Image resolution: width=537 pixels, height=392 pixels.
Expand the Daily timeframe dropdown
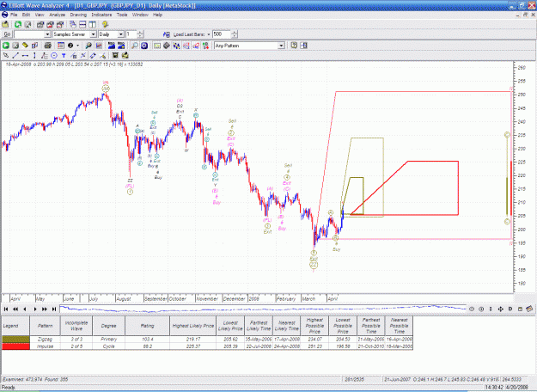[120, 34]
